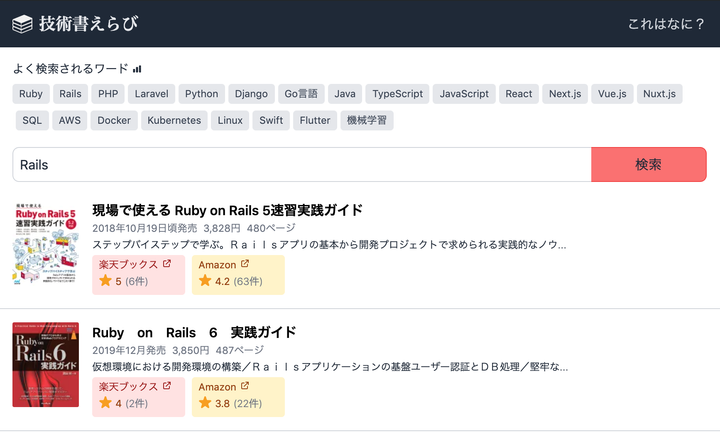Image resolution: width=720 pixels, height=432 pixels.
Task: Open the Ruby on Rails 6 book cover
Action: click(x=45, y=365)
